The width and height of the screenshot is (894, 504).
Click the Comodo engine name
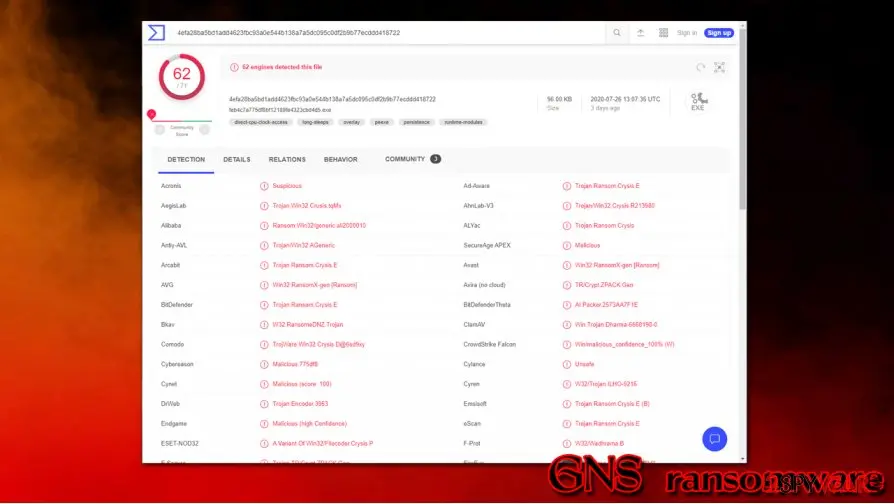click(x=172, y=344)
